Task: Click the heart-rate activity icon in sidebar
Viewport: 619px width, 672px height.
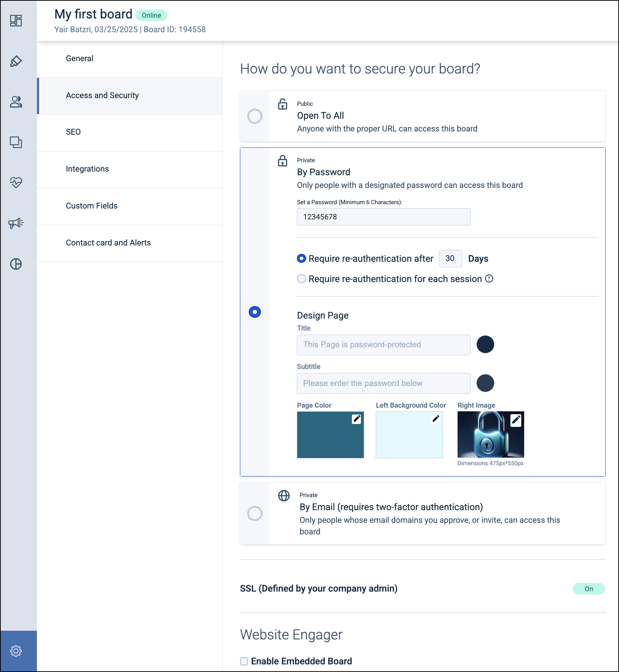Action: click(x=16, y=182)
